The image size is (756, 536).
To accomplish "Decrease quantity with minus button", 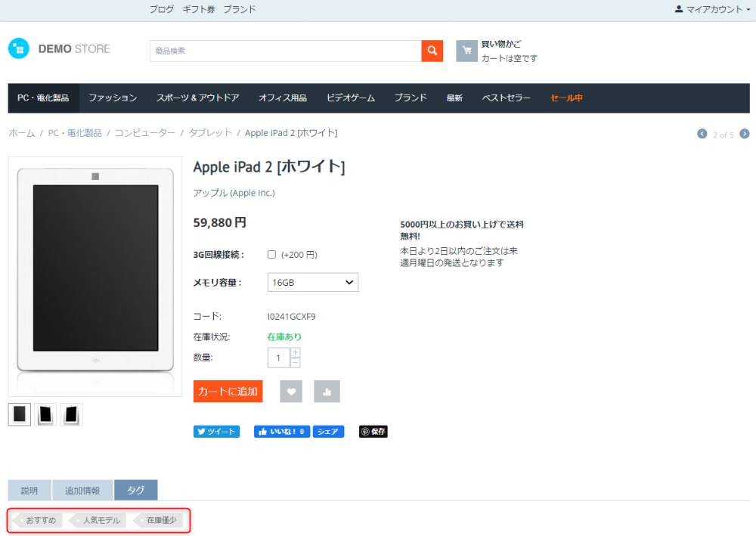I will [x=296, y=362].
